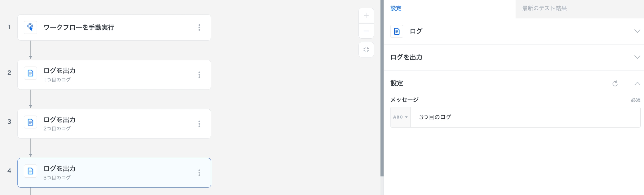Open three-dot menu for 1つ目のログ step
The width and height of the screenshot is (644, 195).
199,75
